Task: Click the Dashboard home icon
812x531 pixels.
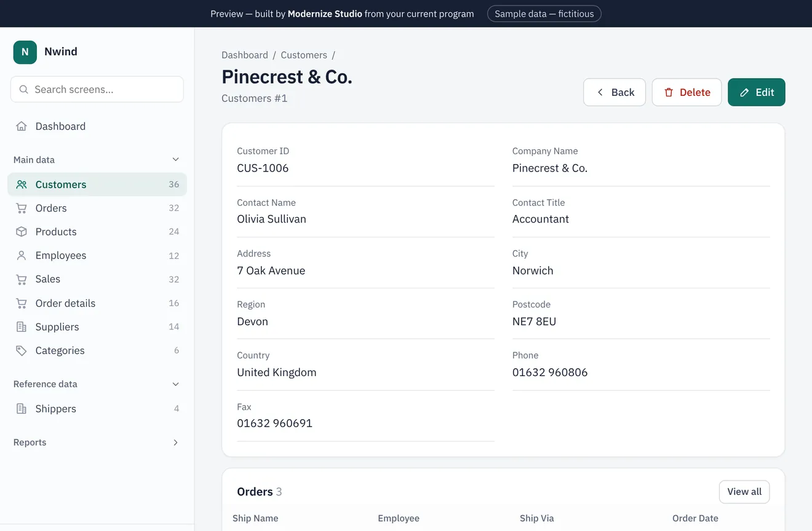Action: pos(22,127)
